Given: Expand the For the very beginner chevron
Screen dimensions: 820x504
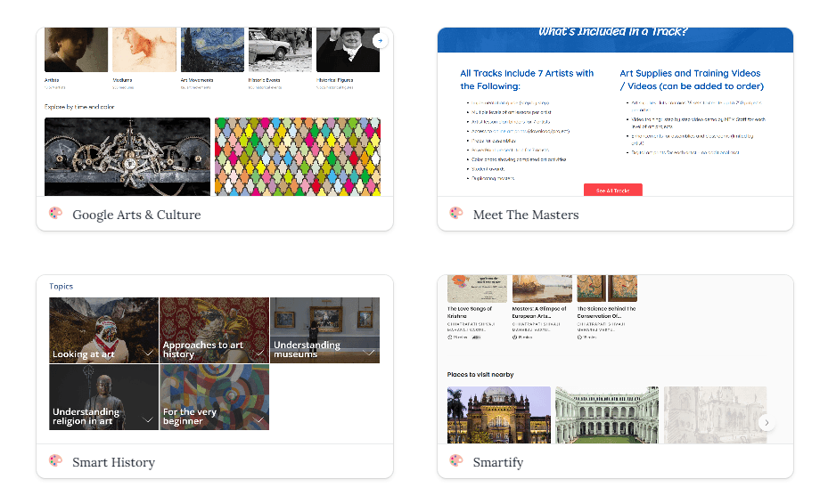Looking at the screenshot, I should click(259, 420).
